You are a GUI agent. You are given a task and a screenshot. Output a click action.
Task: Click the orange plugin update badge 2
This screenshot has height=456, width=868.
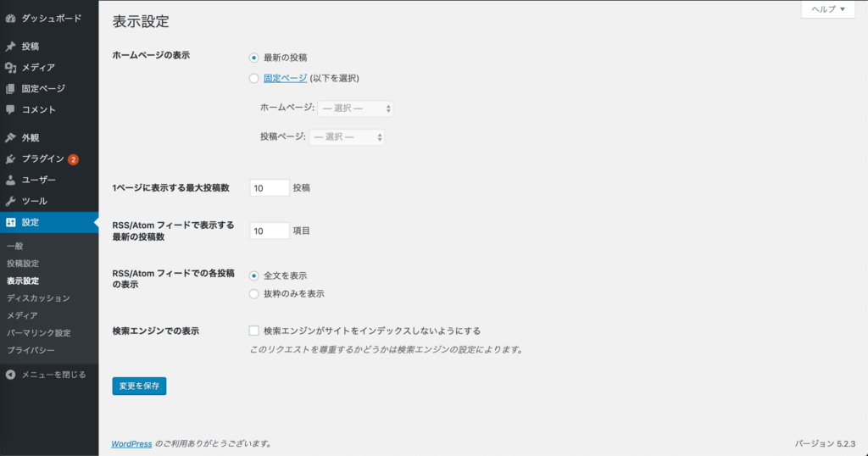(73, 159)
